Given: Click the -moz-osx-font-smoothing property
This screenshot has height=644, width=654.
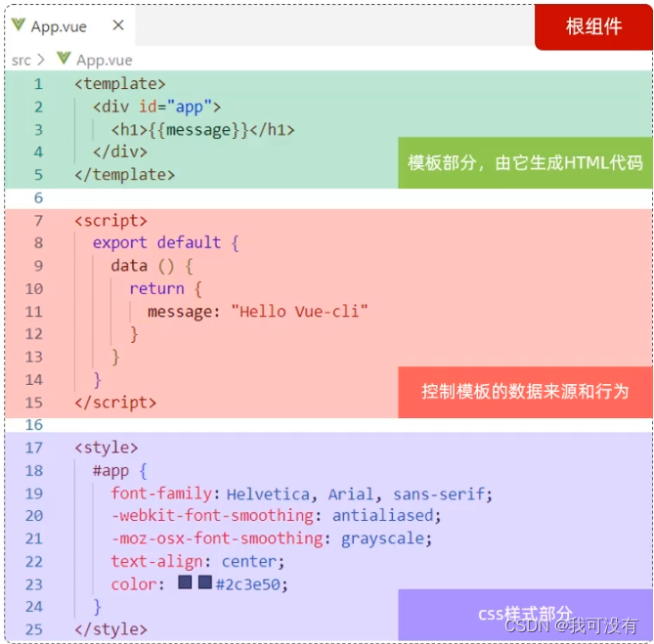Looking at the screenshot, I should coord(217,538).
